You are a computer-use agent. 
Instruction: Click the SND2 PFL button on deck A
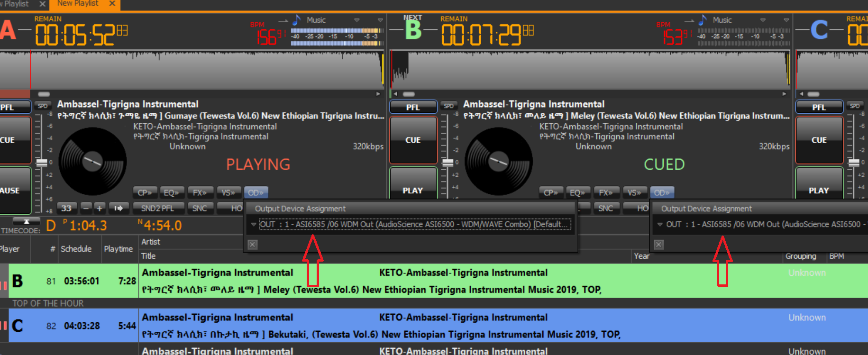tap(157, 208)
